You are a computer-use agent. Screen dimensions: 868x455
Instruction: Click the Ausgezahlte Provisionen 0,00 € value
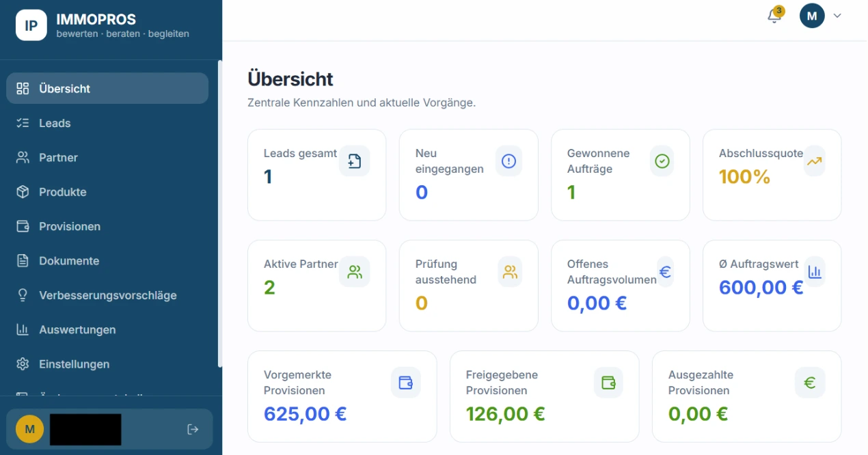[698, 414]
